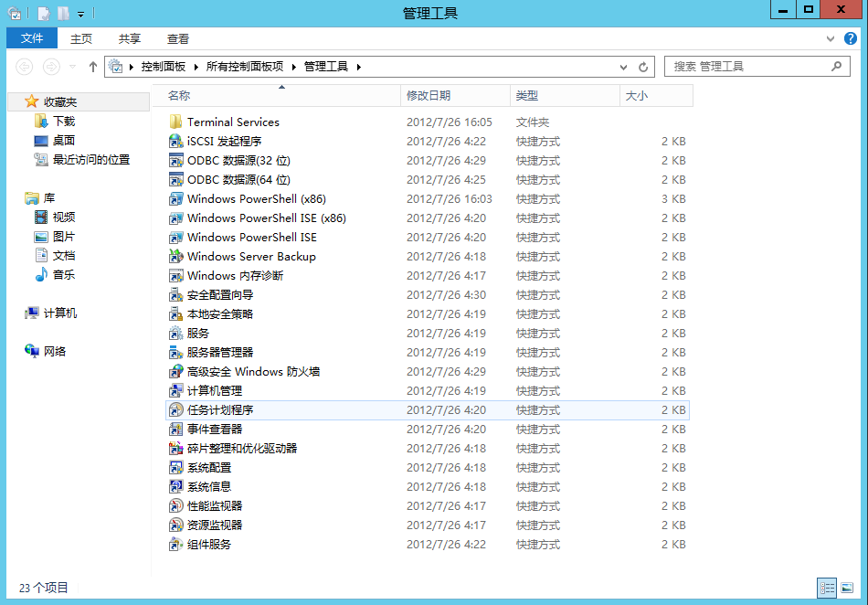The image size is (868, 605).
Task: Open 音乐 library in navigation pane
Action: coord(64,274)
